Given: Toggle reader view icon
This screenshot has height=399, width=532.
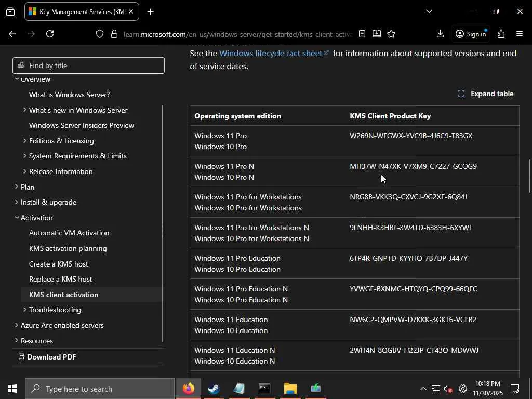Looking at the screenshot, I should coord(362,34).
